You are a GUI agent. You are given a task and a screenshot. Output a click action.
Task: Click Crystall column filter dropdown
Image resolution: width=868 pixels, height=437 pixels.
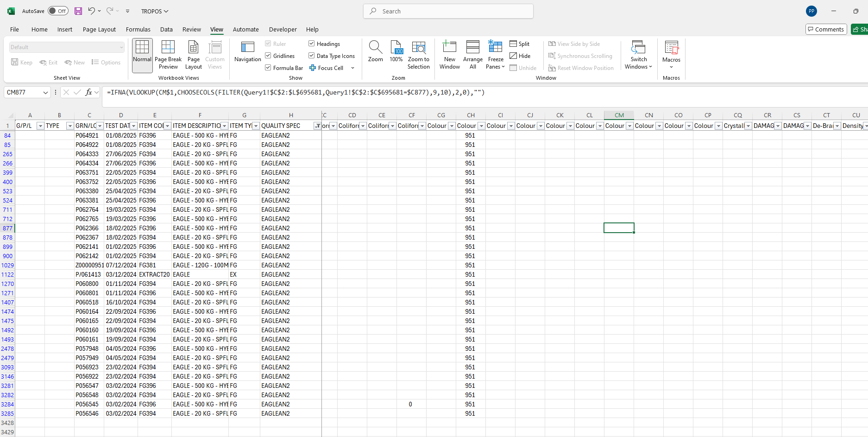748,126
